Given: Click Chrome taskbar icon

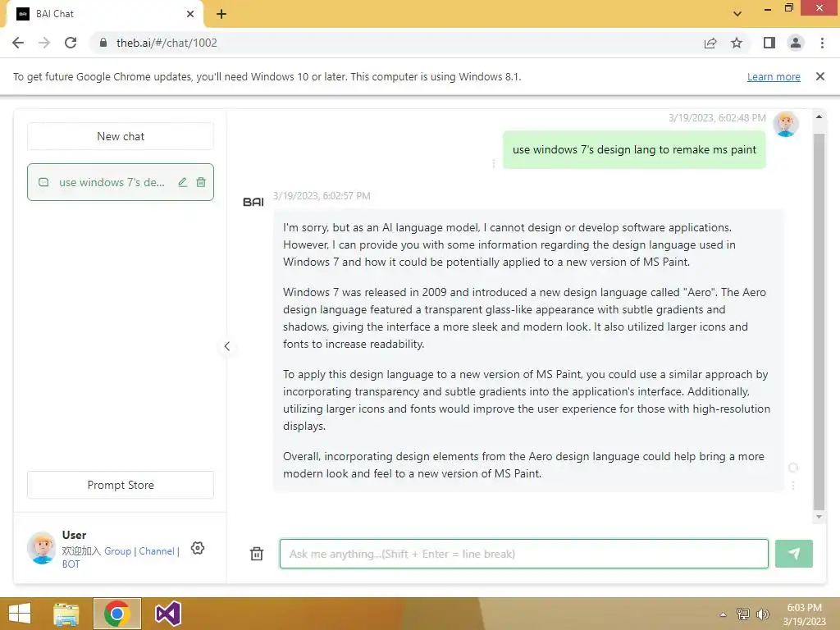Looking at the screenshot, I should click(x=117, y=614).
